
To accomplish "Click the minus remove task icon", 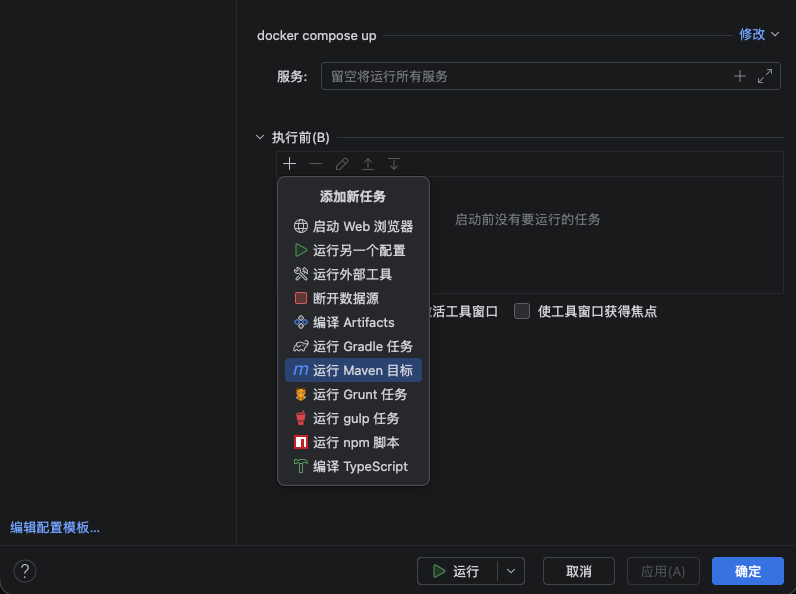I will point(315,163).
